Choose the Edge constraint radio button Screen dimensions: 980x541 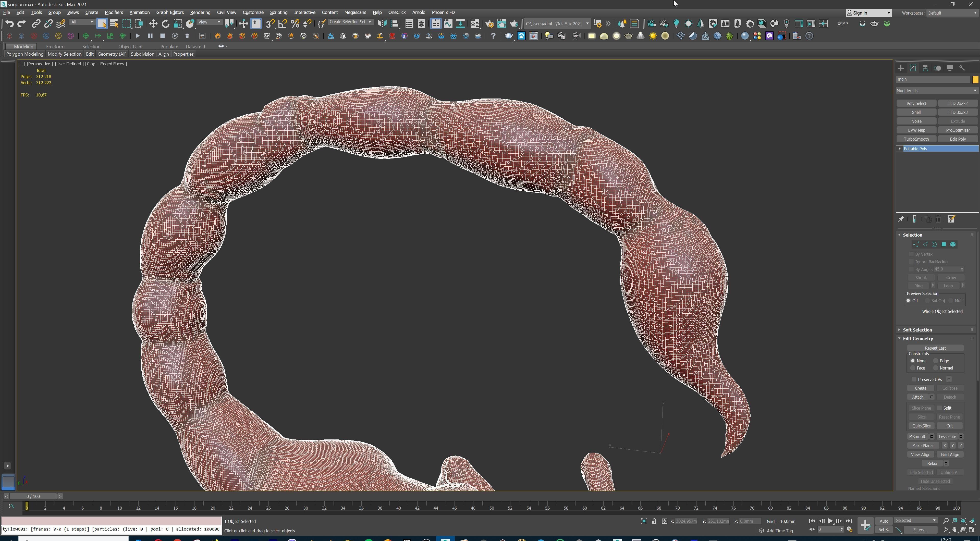936,361
